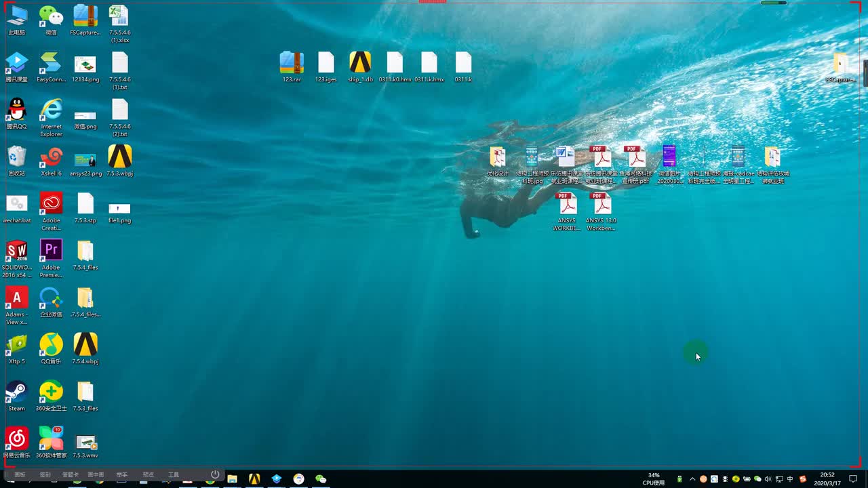
Task: Select the FSCapture archive in left column
Action: [x=85, y=20]
